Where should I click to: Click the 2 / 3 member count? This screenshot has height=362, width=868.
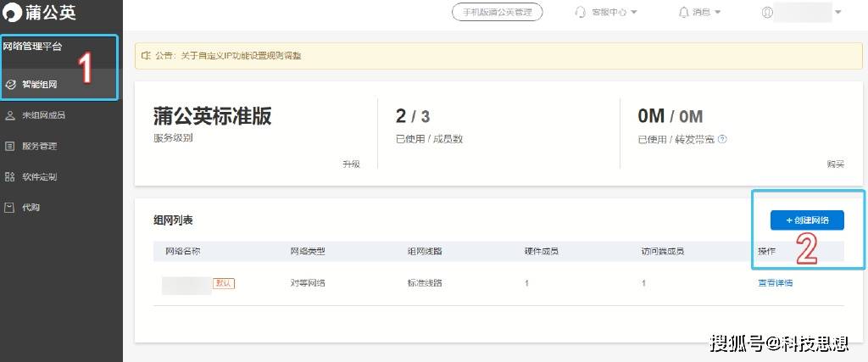413,116
